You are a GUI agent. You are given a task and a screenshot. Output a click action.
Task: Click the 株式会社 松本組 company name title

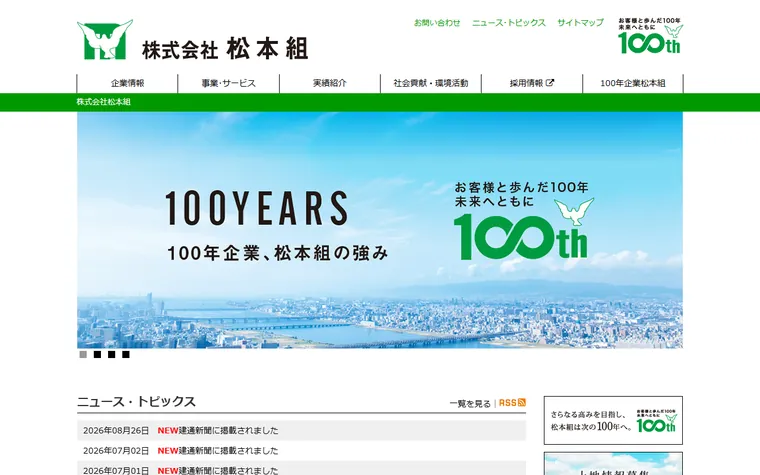pyautogui.click(x=225, y=48)
